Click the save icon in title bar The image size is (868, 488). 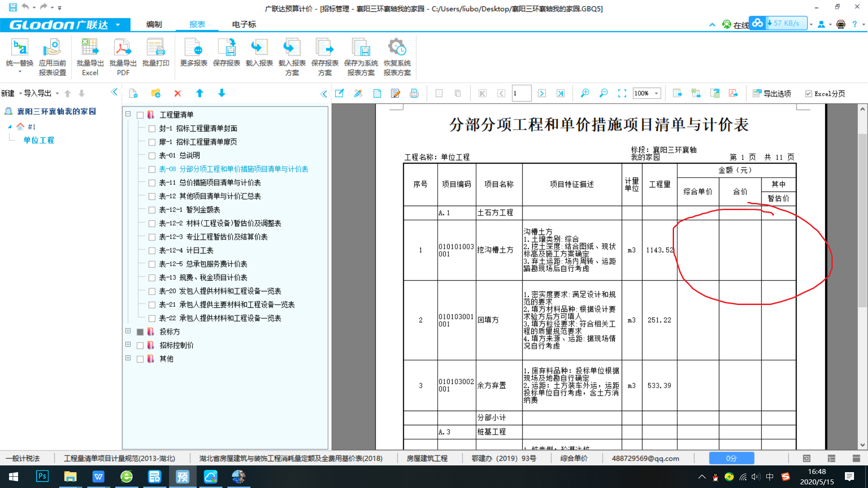13,7
